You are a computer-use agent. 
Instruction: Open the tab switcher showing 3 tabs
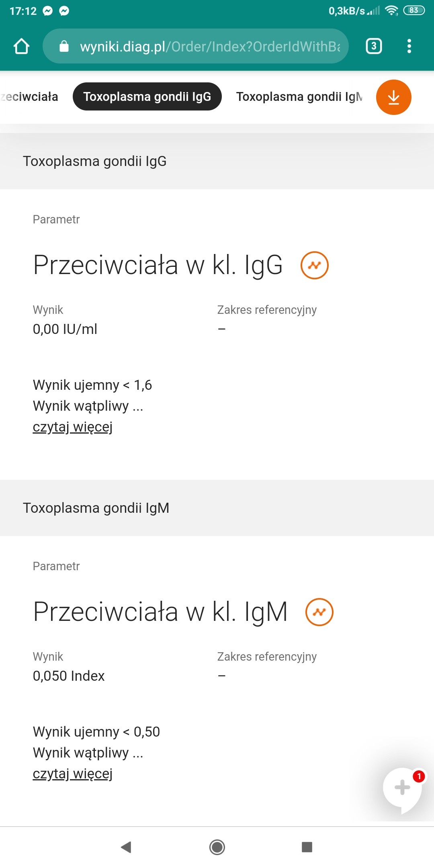click(374, 46)
